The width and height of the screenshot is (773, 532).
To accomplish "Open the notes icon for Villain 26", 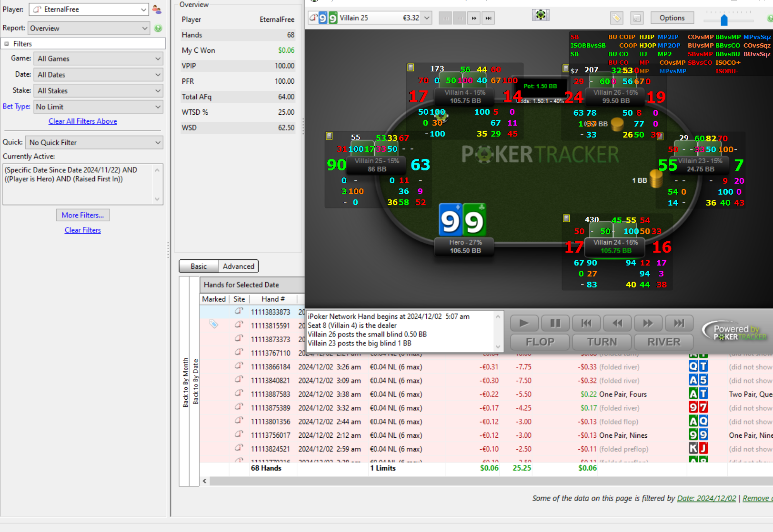I will click(x=566, y=69).
